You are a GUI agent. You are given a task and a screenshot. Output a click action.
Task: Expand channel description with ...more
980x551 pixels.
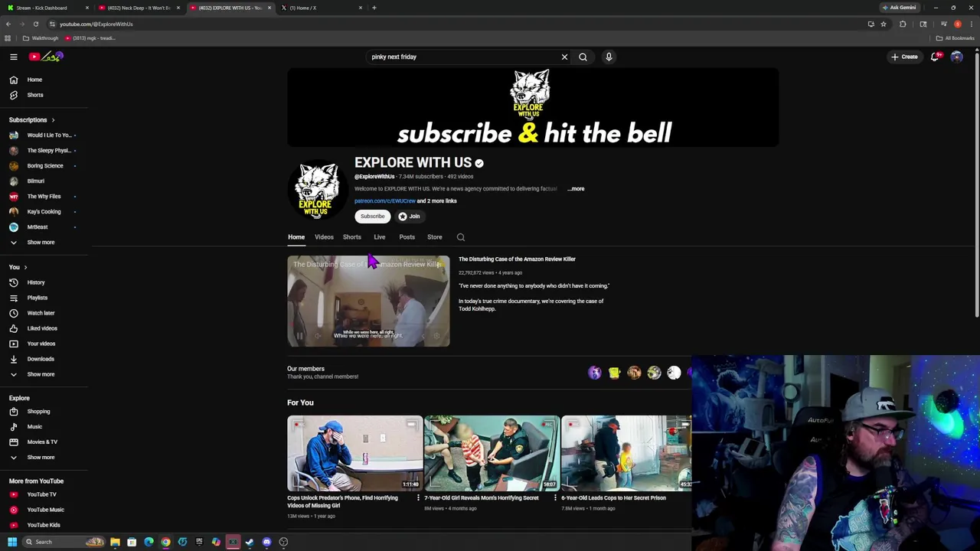(x=577, y=189)
